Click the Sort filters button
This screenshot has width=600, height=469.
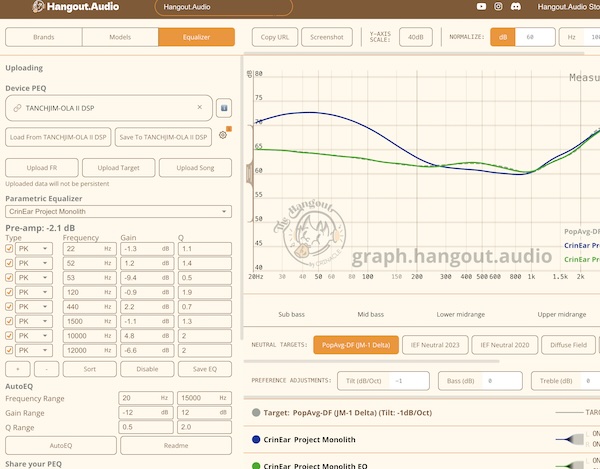[x=90, y=369]
